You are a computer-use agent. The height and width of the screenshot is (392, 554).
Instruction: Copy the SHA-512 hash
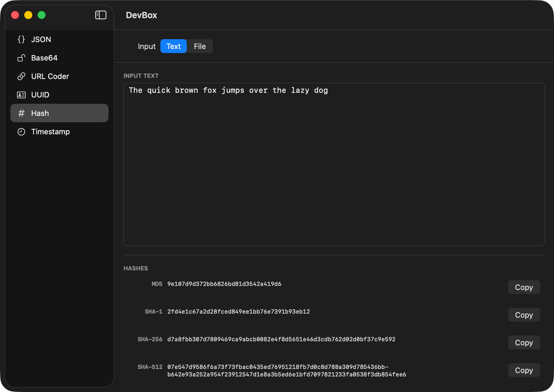pos(524,370)
